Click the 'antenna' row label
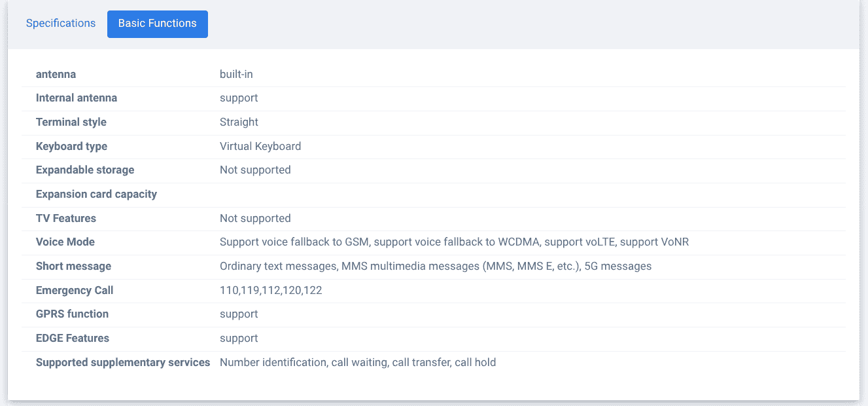Viewport: 868px width, 406px height. pyautogui.click(x=56, y=74)
